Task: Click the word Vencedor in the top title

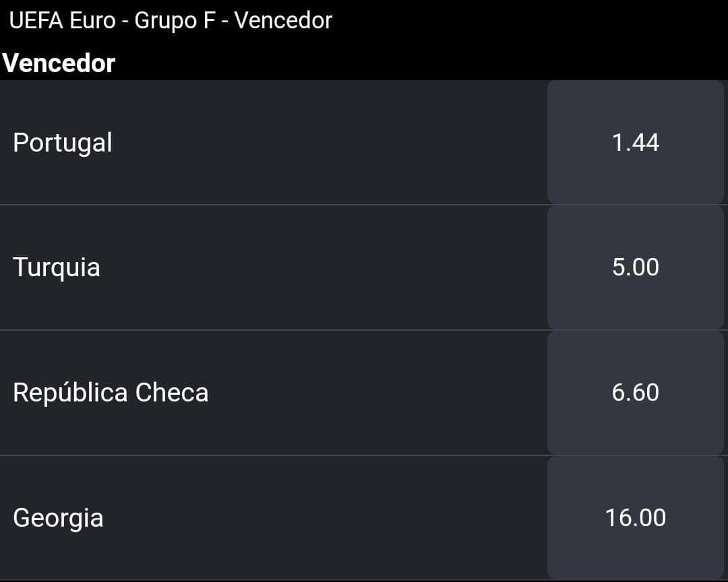Action: click(x=283, y=20)
